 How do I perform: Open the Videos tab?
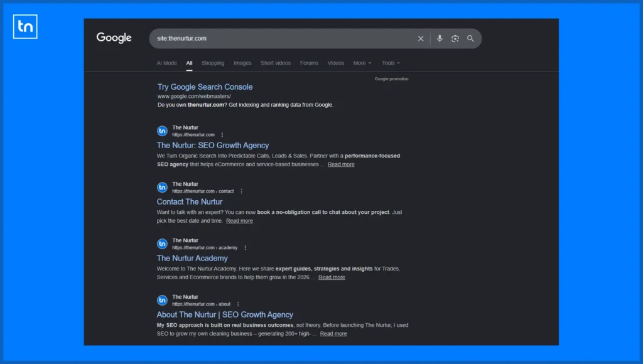point(336,63)
